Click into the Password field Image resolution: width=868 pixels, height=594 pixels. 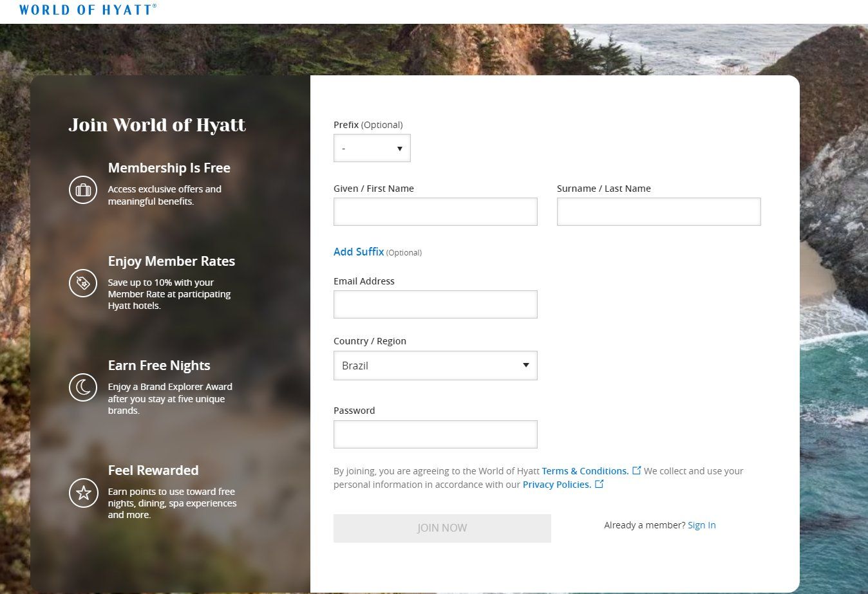coord(435,434)
